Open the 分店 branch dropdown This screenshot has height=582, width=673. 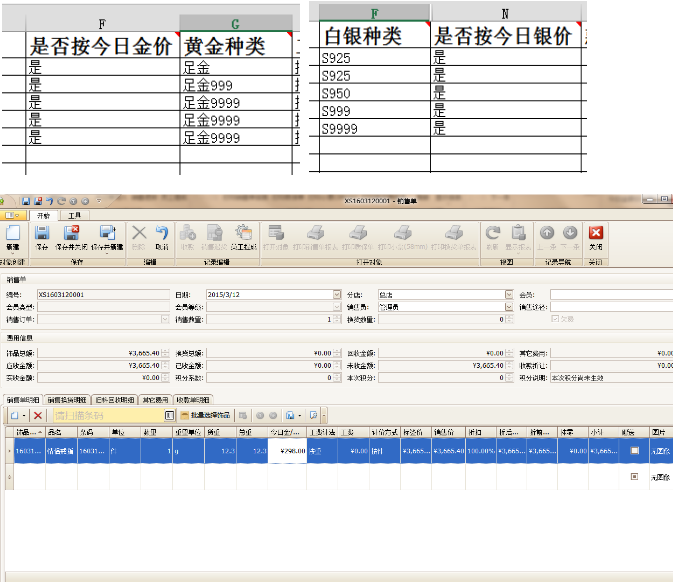509,294
